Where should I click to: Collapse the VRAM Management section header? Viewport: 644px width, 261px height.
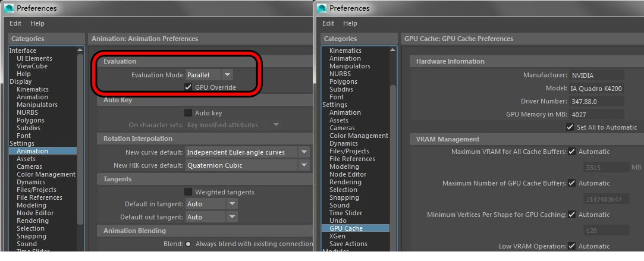(527, 139)
